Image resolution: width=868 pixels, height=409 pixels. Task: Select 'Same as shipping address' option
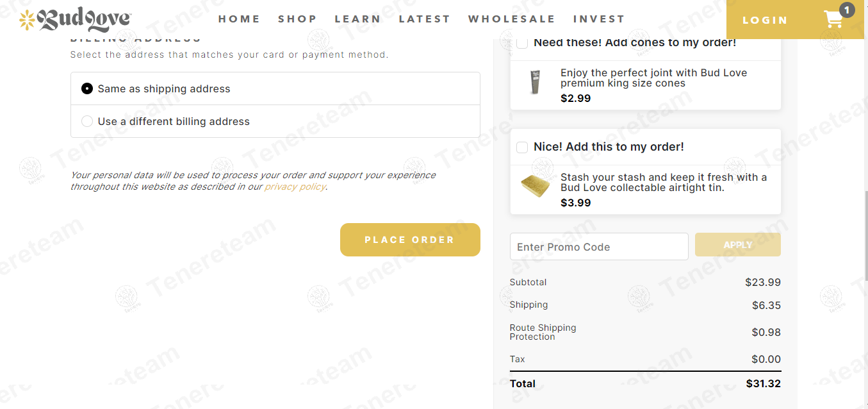(x=87, y=89)
